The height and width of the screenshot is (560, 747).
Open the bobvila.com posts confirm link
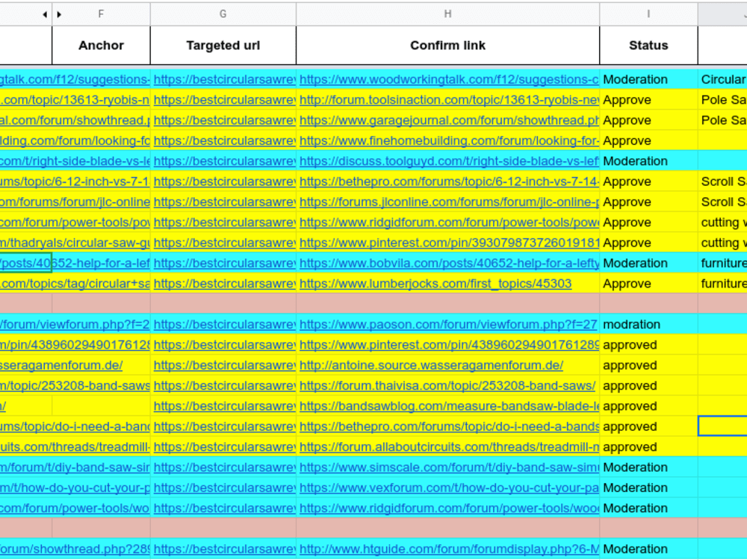[449, 264]
